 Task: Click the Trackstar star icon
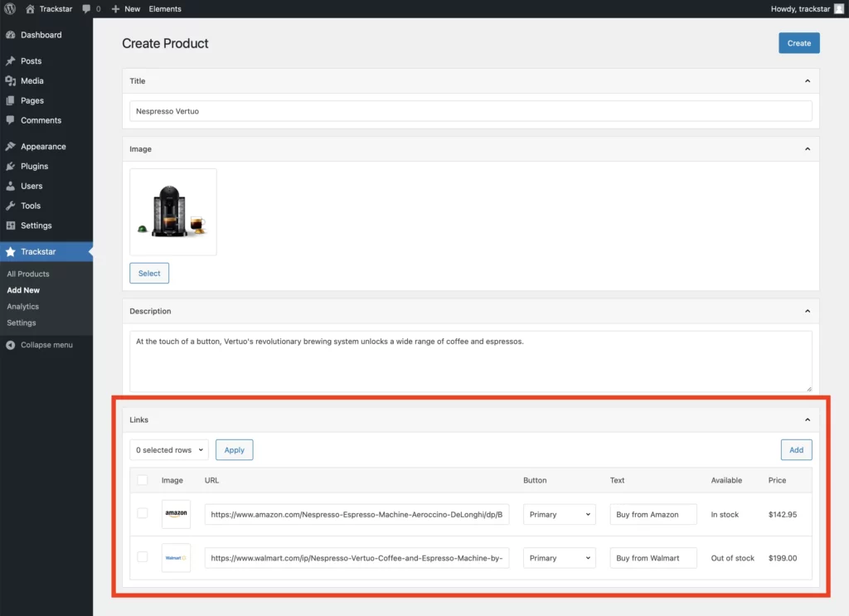[10, 252]
